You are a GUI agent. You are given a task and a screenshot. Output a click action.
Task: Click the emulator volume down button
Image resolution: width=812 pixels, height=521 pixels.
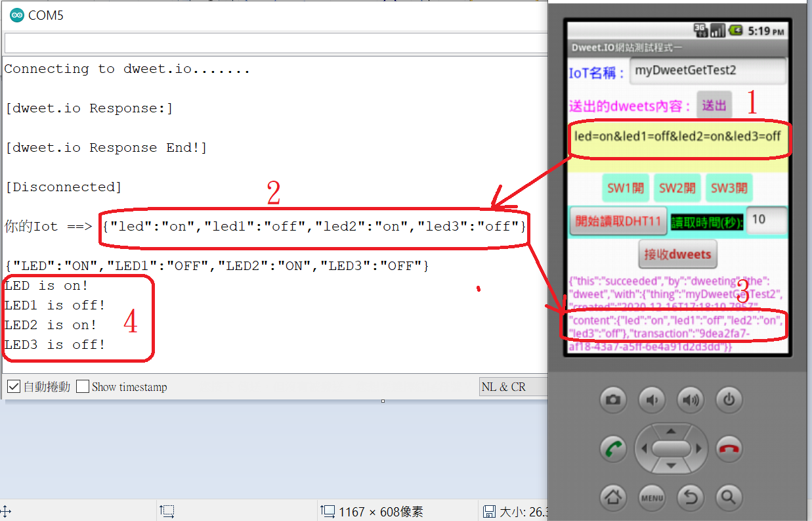click(651, 399)
